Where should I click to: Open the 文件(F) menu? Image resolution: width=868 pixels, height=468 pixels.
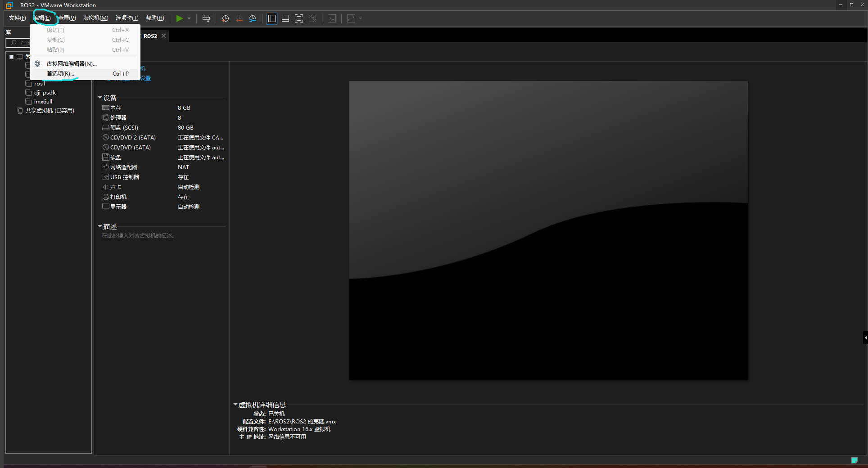17,18
